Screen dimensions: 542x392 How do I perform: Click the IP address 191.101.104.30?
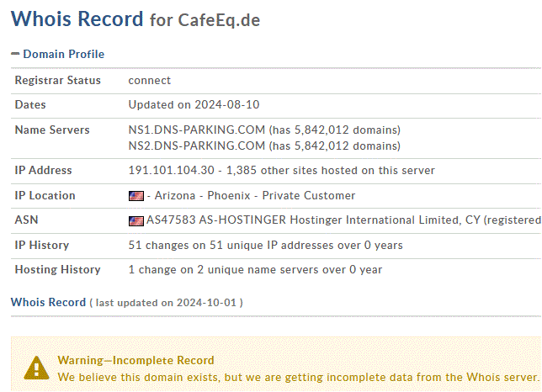point(172,170)
